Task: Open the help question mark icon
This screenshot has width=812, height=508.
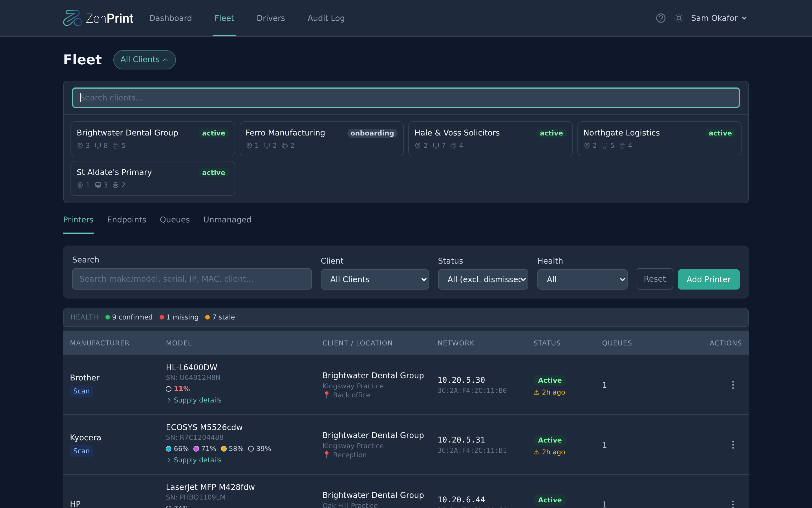Action: point(661,18)
